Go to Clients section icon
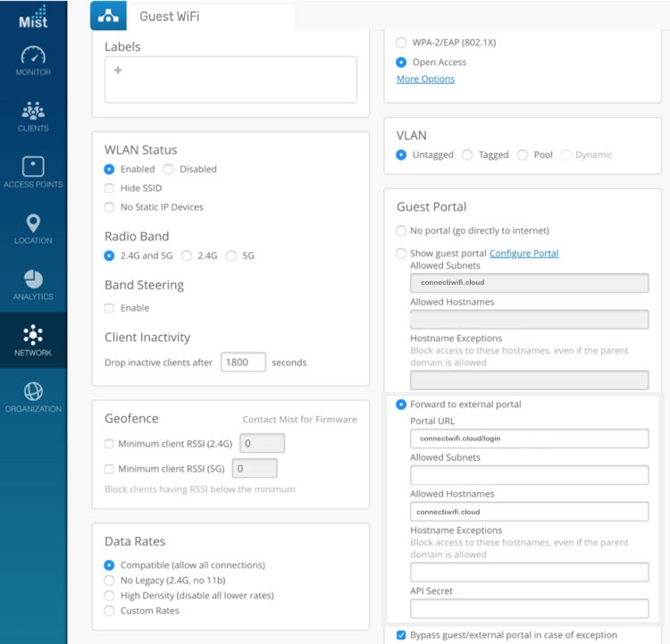The image size is (670, 644). coord(33,112)
